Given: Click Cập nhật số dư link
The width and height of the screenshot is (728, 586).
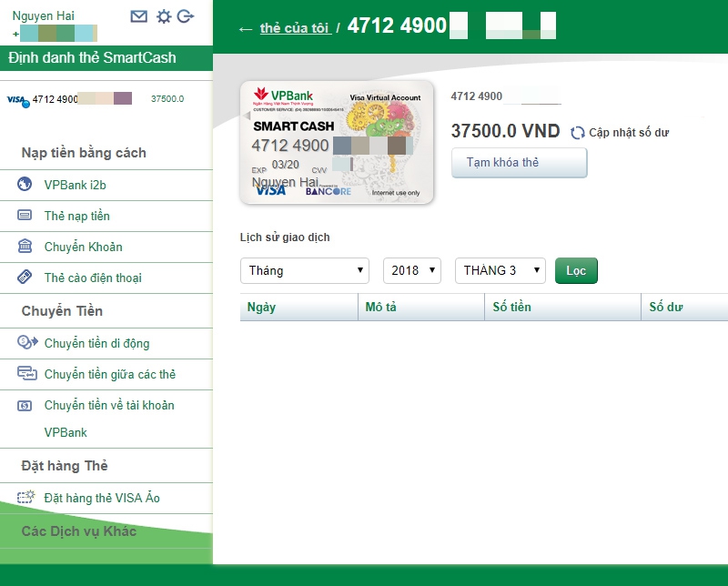Looking at the screenshot, I should 629,133.
